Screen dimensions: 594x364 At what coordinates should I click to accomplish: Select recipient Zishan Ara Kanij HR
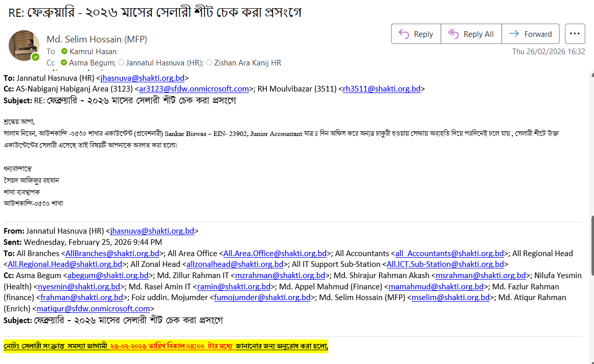coord(247,63)
